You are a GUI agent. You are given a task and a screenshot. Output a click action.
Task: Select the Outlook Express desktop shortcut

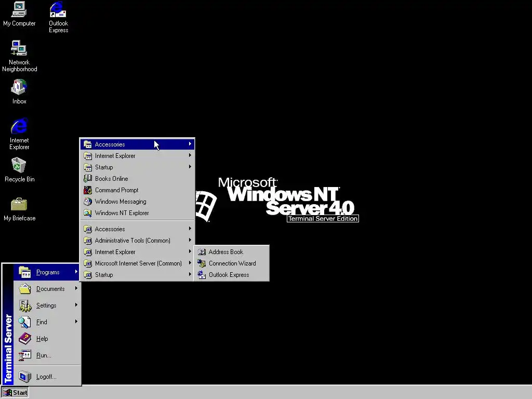tap(58, 17)
